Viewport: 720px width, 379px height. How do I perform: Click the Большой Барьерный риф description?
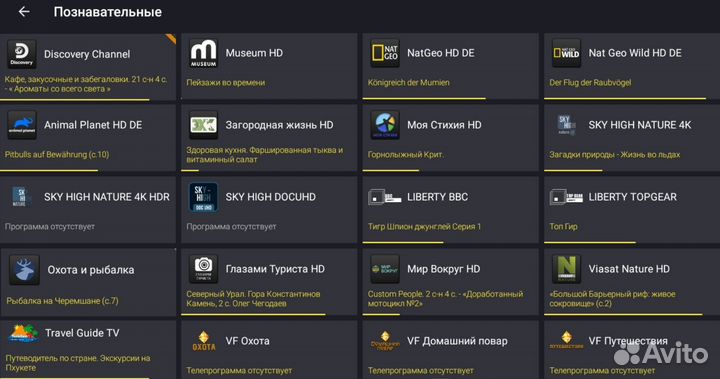click(612, 299)
